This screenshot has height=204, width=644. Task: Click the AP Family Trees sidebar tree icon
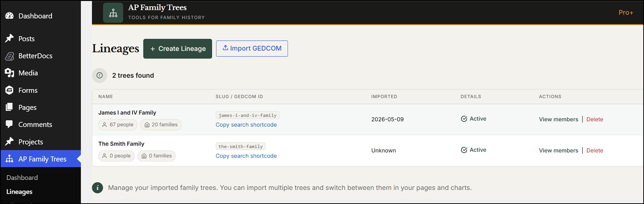pyautogui.click(x=10, y=159)
